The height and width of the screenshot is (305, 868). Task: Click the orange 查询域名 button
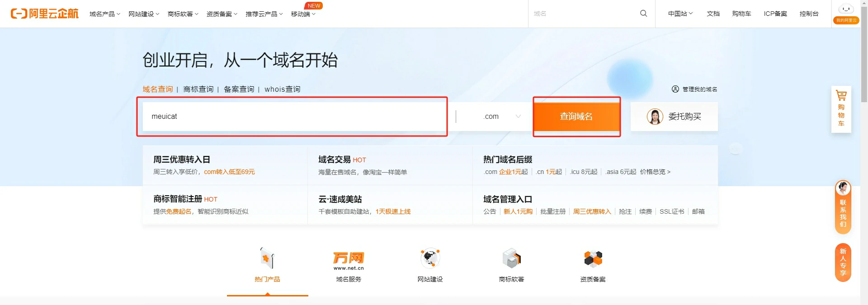576,117
